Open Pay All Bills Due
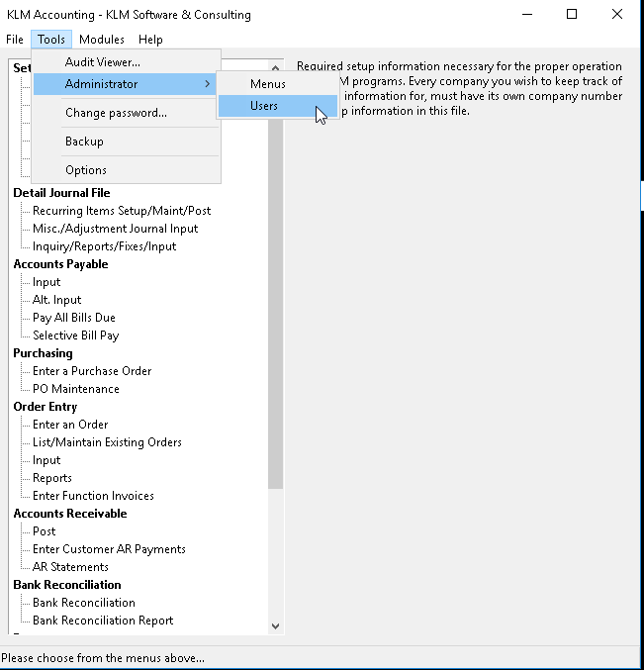 pos(74,318)
